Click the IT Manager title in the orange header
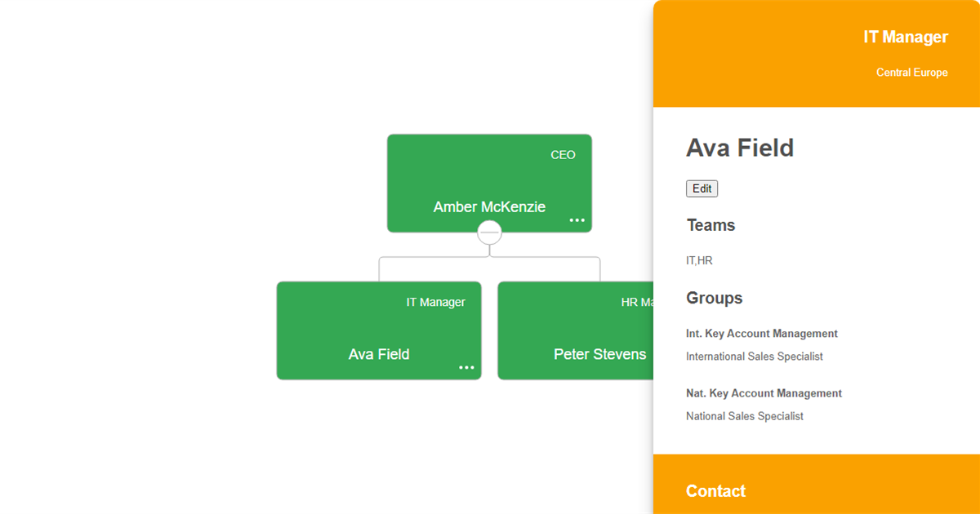980x514 pixels. 906,37
